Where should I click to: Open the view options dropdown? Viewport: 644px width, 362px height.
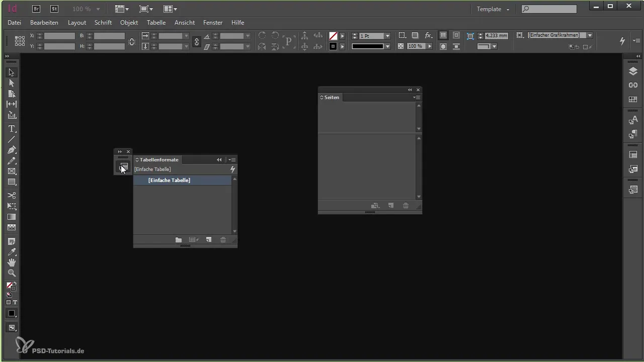click(x=121, y=9)
